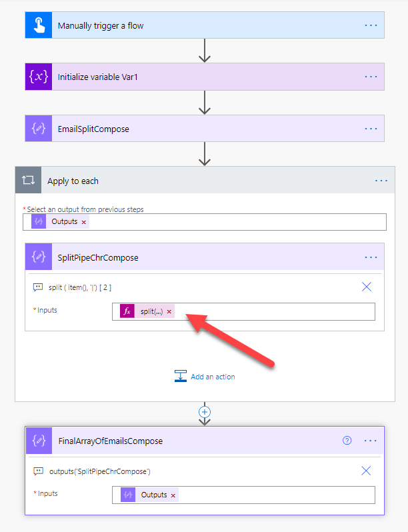This screenshot has width=408, height=532.
Task: Click the Apply to each loop icon
Action: click(x=29, y=181)
